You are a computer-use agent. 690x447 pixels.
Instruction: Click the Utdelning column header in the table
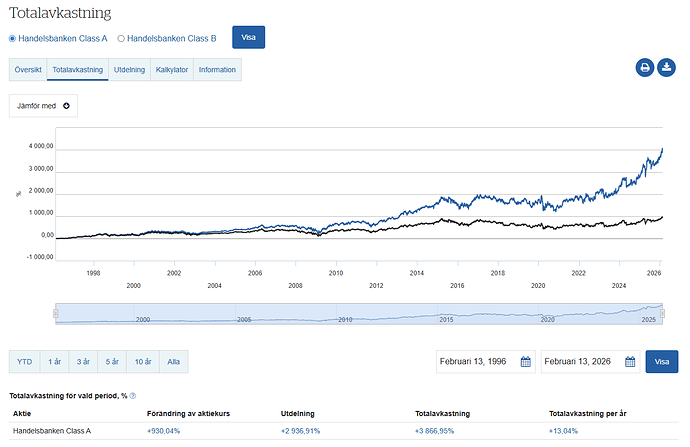tap(297, 414)
